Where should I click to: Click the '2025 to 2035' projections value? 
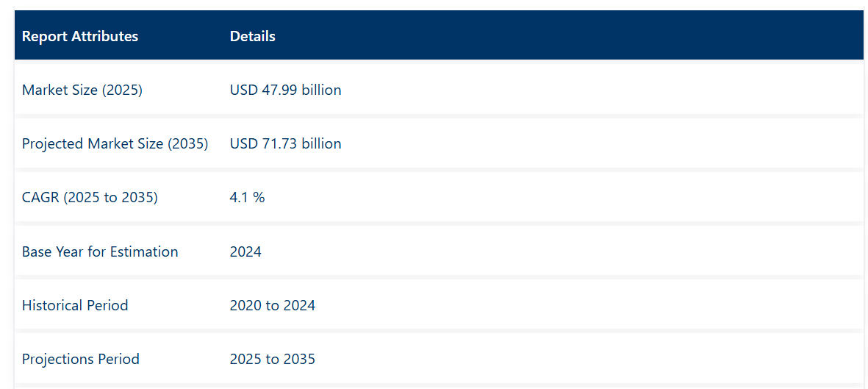[273, 359]
